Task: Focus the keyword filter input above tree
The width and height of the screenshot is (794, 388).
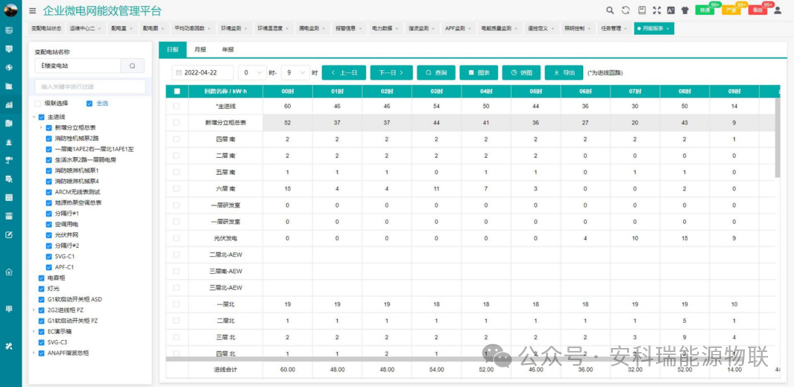Action: [x=90, y=87]
